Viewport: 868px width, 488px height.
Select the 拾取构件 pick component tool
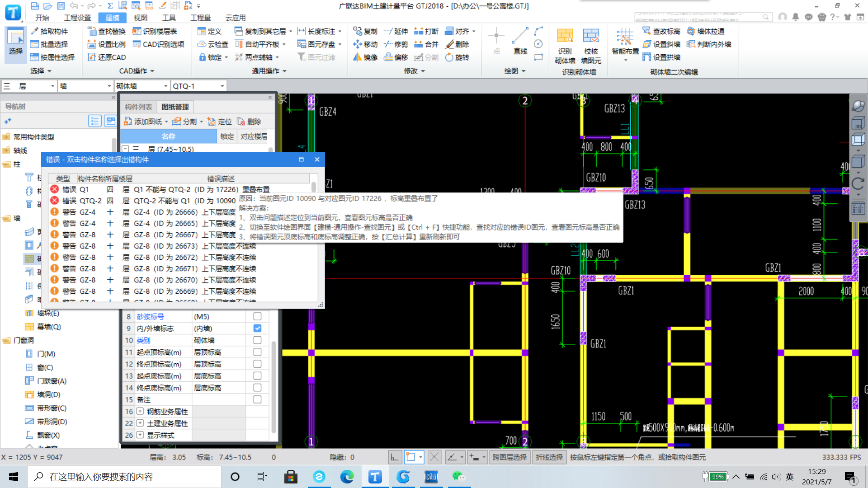49,31
